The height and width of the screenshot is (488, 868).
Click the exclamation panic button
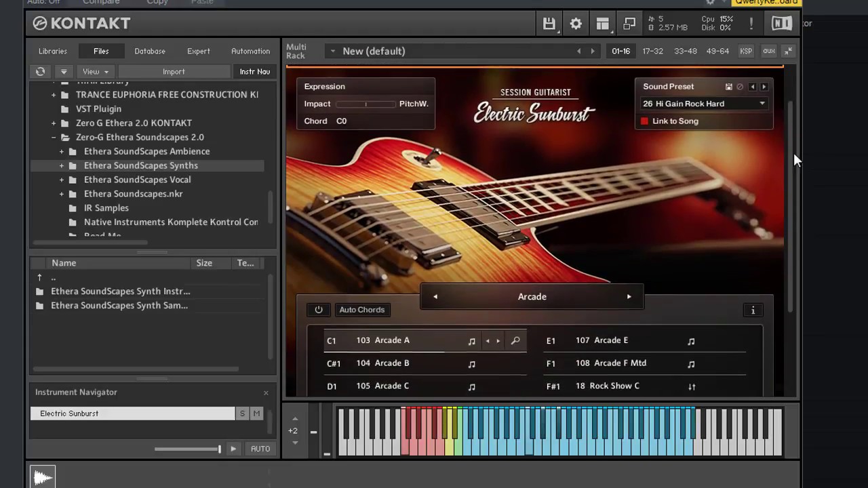click(x=751, y=24)
